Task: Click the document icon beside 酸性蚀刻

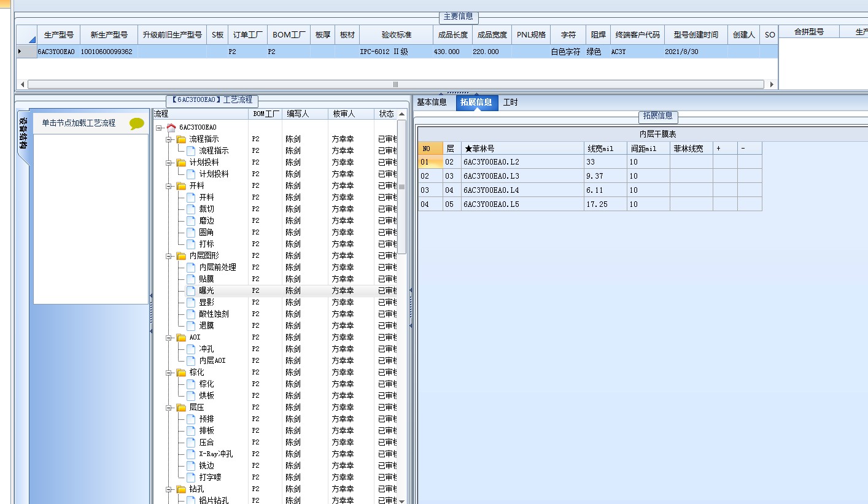Action: [191, 314]
